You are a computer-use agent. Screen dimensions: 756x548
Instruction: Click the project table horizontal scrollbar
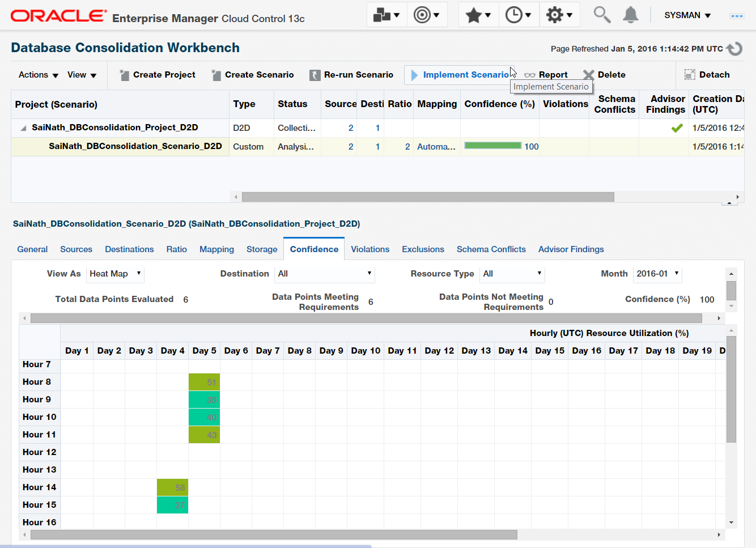tap(428, 197)
